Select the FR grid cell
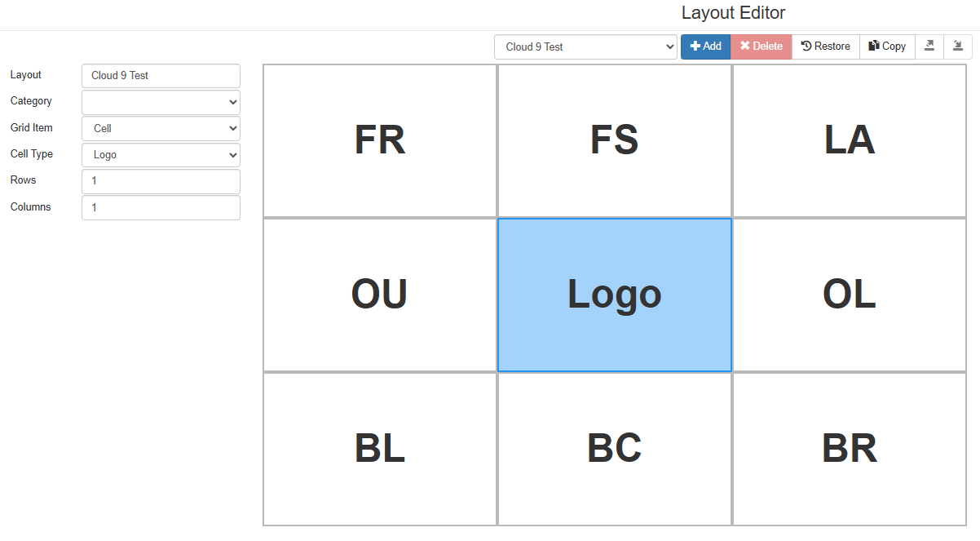Viewport: 980px width, 541px height. [x=380, y=140]
